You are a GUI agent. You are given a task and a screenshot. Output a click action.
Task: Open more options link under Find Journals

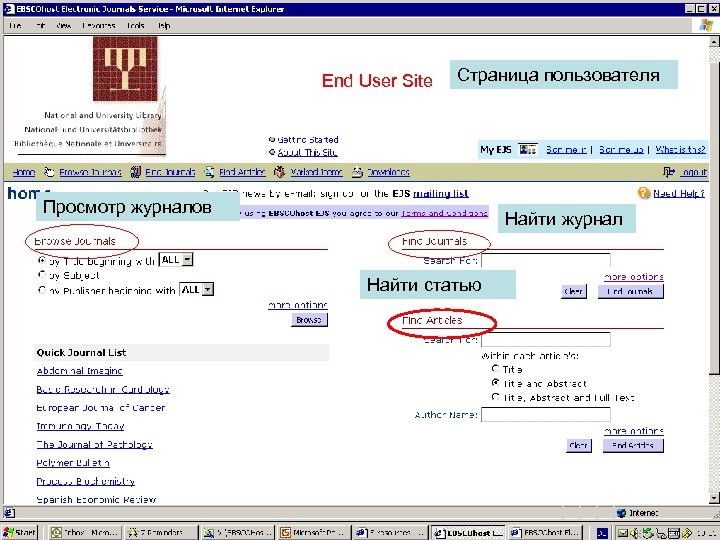point(634,277)
